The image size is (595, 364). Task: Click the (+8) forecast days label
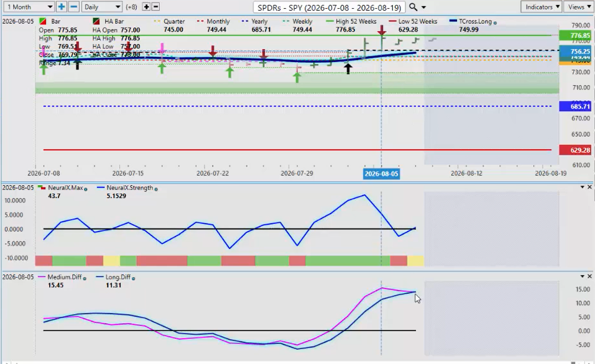point(131,7)
